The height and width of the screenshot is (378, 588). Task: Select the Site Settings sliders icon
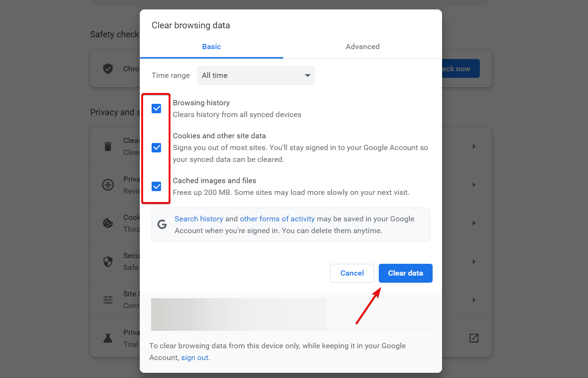tap(108, 300)
